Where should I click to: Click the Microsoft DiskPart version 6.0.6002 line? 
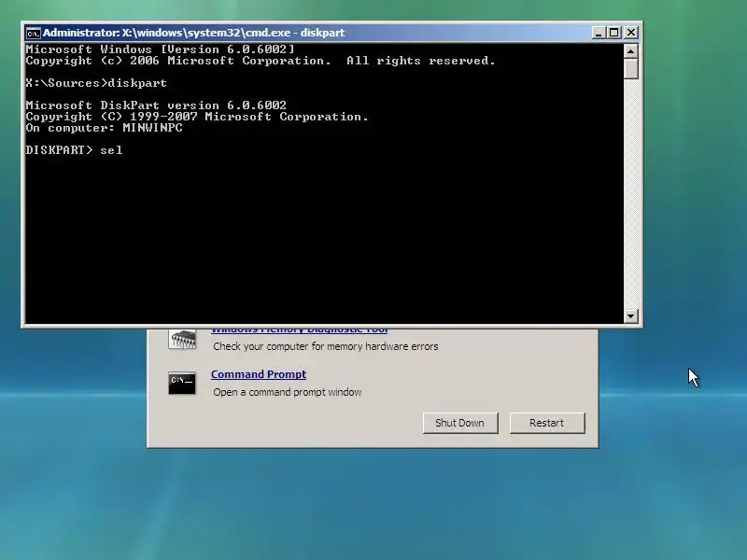pyautogui.click(x=156, y=105)
